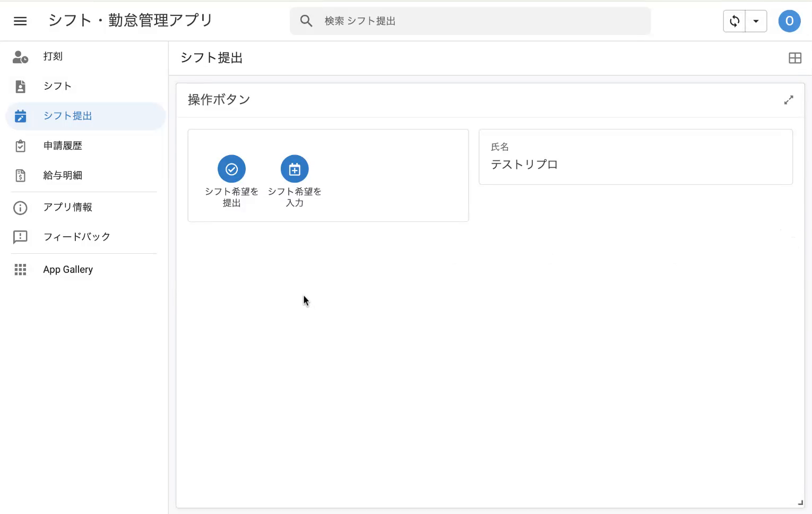812x514 pixels.
Task: Click the 打刻 person-clock icon
Action: (20, 56)
